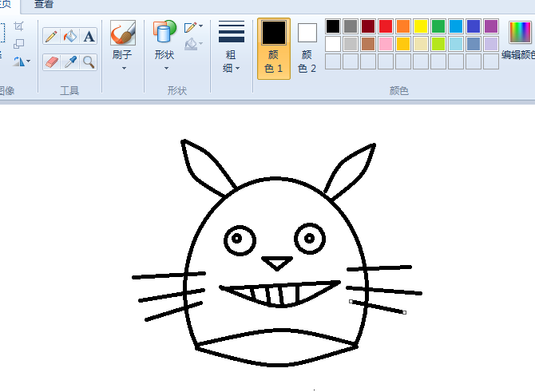Select the Color 1 (颜色 1) button
The width and height of the screenshot is (535, 392).
274,49
